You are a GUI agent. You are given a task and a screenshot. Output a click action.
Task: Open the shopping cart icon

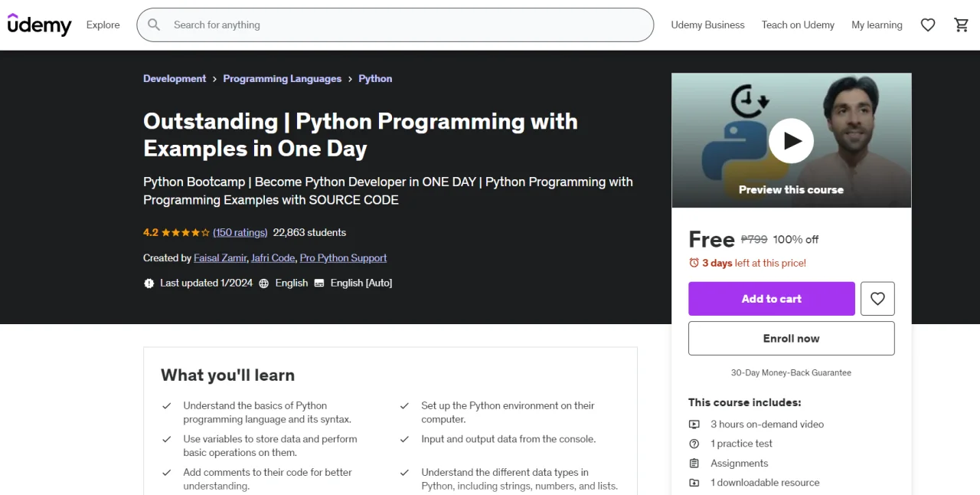pyautogui.click(x=962, y=25)
